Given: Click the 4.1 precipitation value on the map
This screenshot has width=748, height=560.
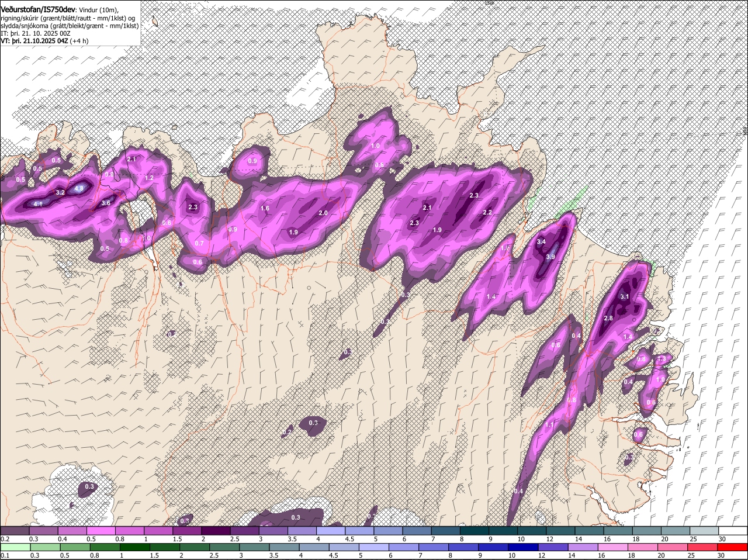Looking at the screenshot, I should (x=39, y=204).
